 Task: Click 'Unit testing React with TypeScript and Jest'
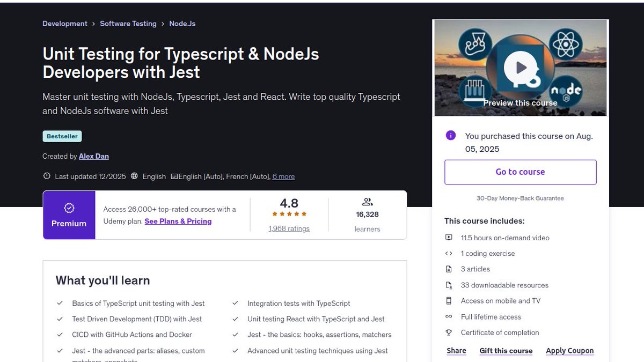coord(316,319)
